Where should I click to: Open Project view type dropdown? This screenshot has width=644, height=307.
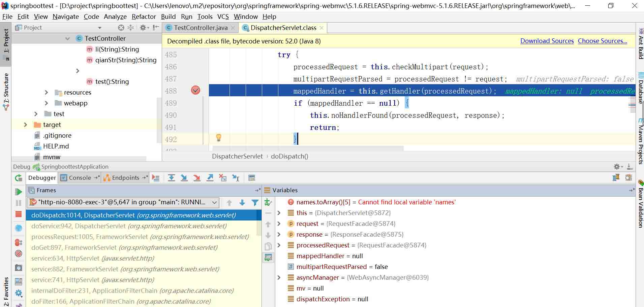click(99, 28)
